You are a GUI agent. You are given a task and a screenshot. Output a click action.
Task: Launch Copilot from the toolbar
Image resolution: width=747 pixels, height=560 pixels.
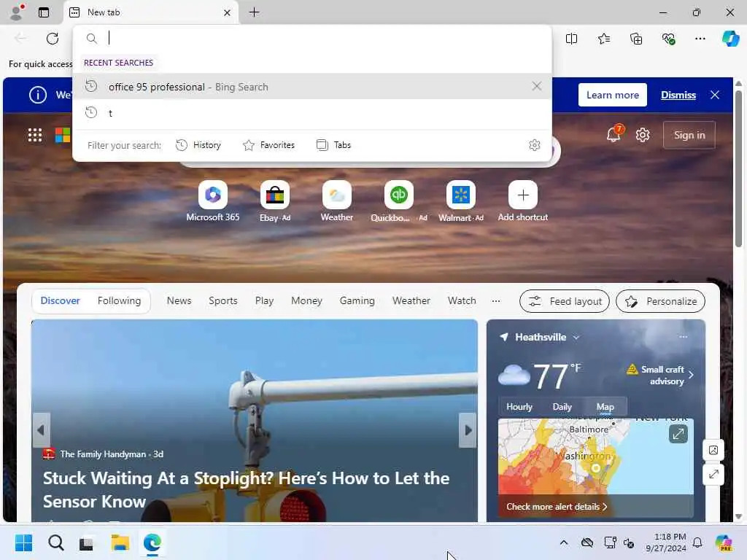(x=731, y=39)
